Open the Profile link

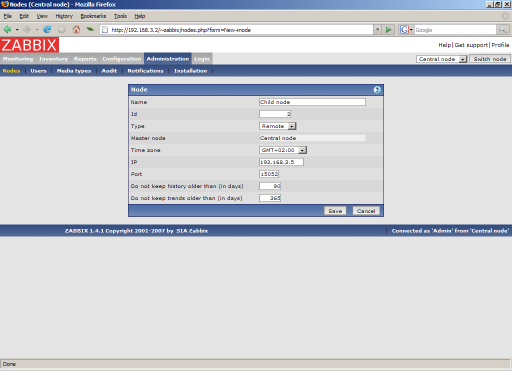[500, 45]
